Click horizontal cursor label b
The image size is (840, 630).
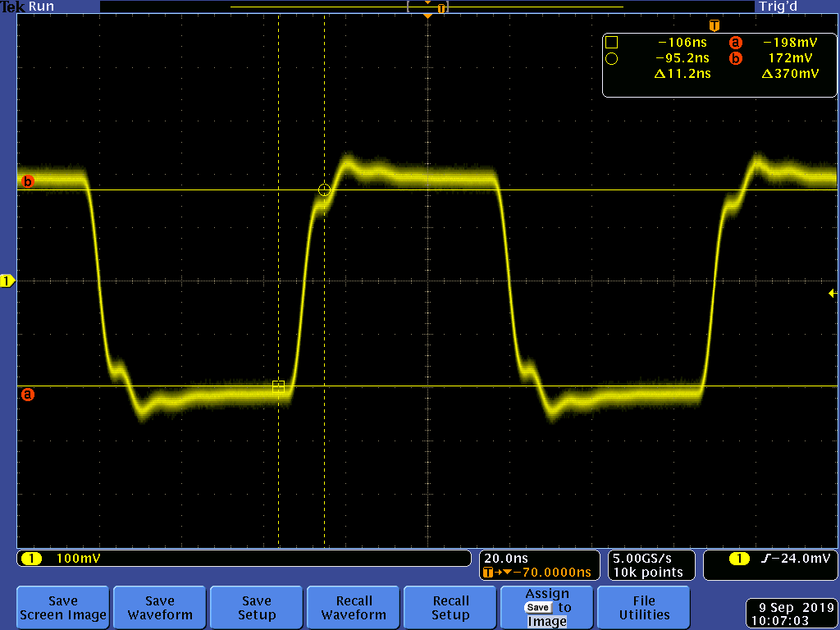point(27,181)
